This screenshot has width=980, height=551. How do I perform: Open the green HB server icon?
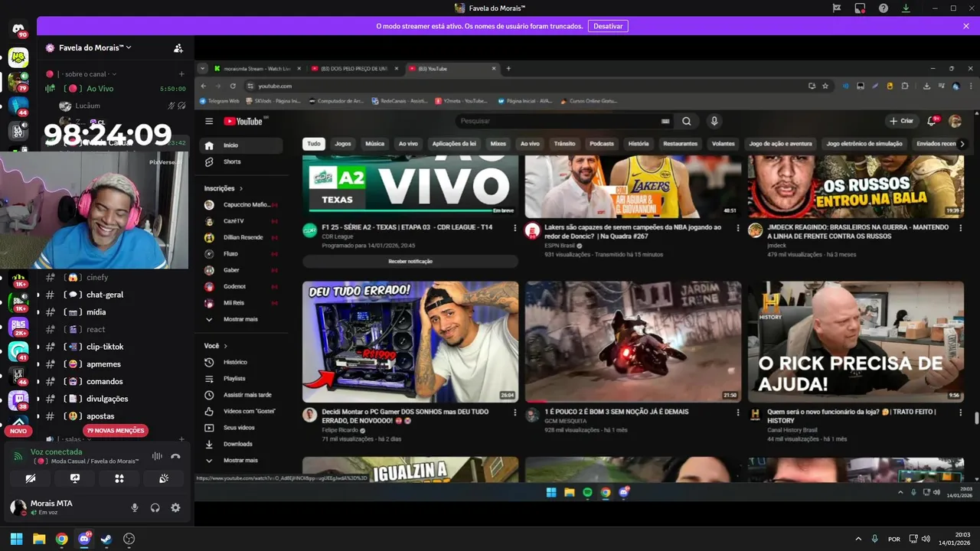(x=18, y=57)
